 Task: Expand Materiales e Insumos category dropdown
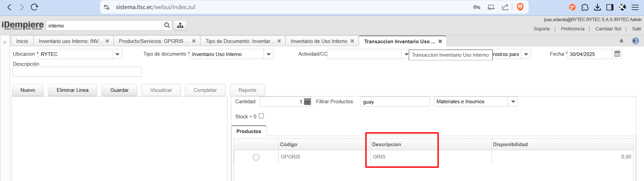click(513, 102)
